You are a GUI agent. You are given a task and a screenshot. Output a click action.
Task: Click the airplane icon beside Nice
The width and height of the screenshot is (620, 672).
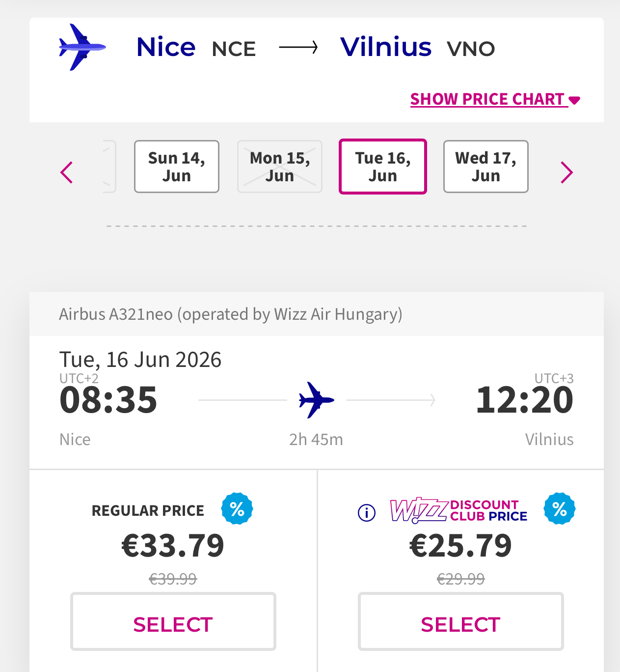tap(82, 47)
